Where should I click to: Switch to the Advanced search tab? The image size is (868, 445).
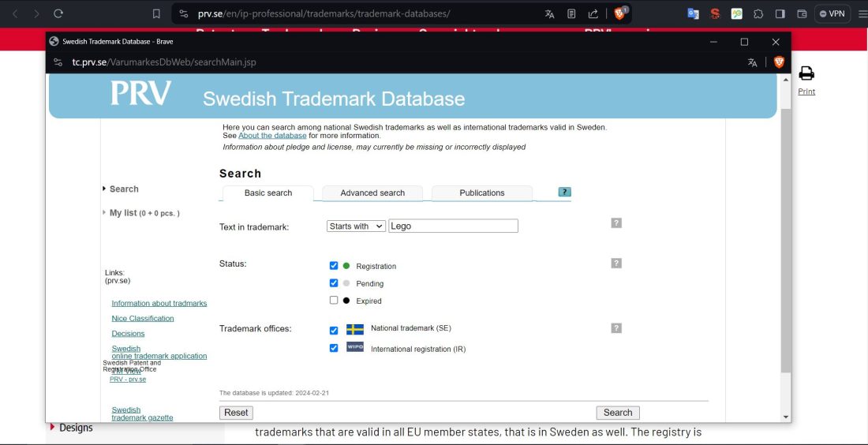372,193
